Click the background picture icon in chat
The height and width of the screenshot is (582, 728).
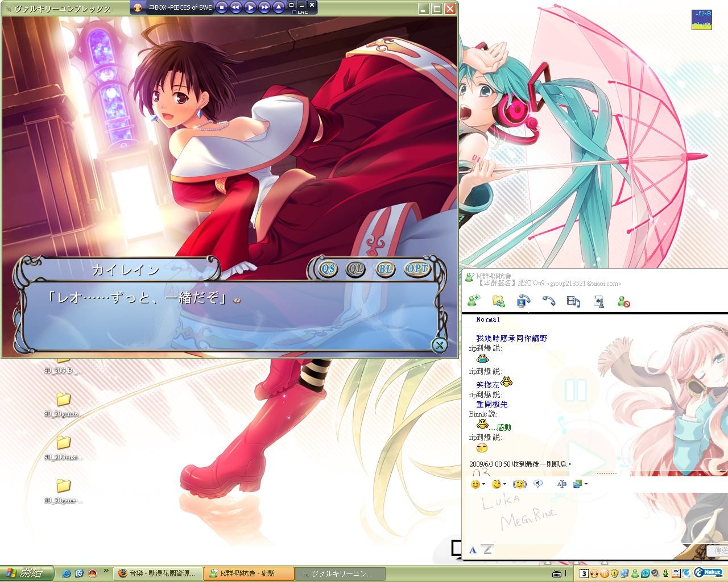point(578,484)
